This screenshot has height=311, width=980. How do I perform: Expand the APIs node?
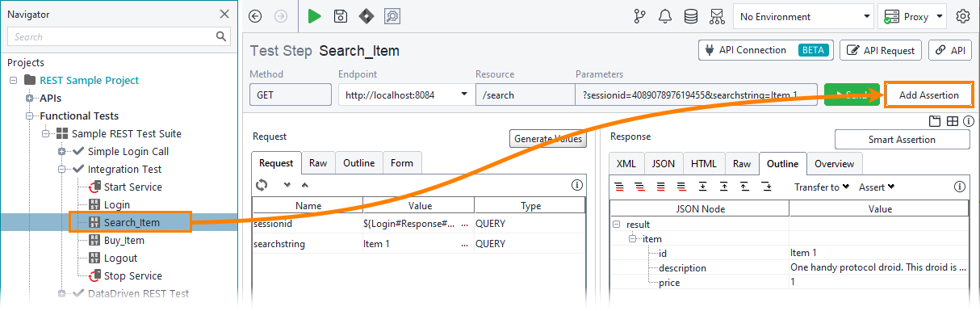coord(30,98)
